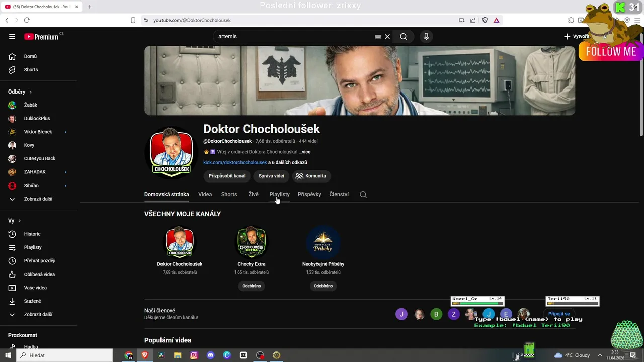This screenshot has height=362, width=644.
Task: Open the Doktor Chocholoušek channel card
Action: (x=180, y=250)
